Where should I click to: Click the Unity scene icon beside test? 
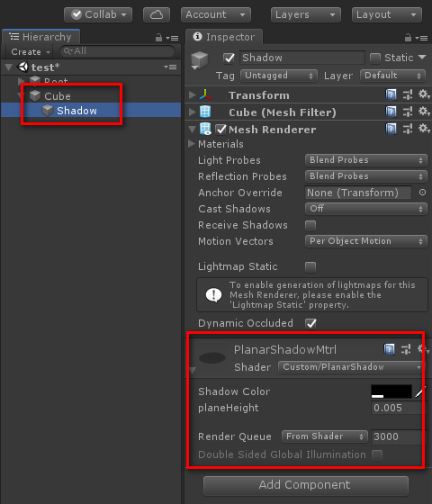[23, 67]
